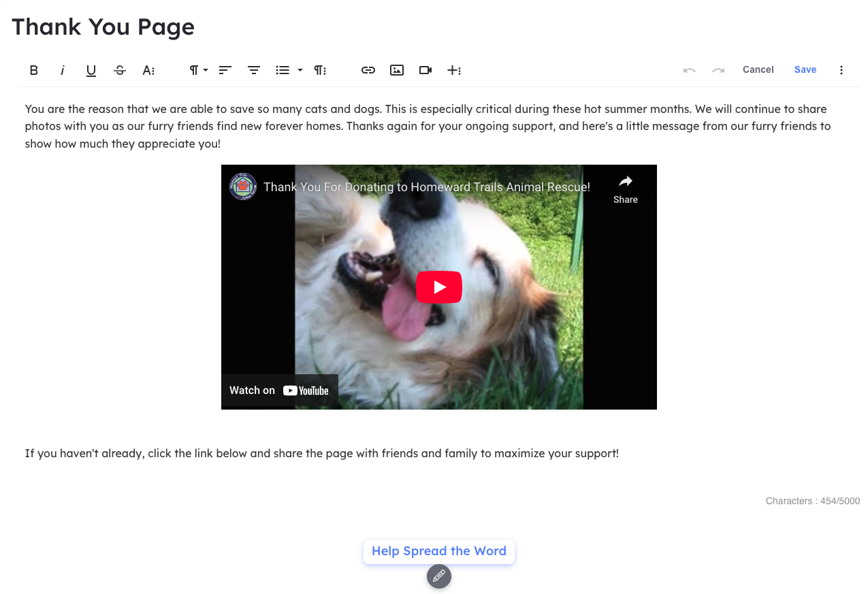Screen dimensions: 868x594
Task: Open the video title link
Action: (427, 186)
